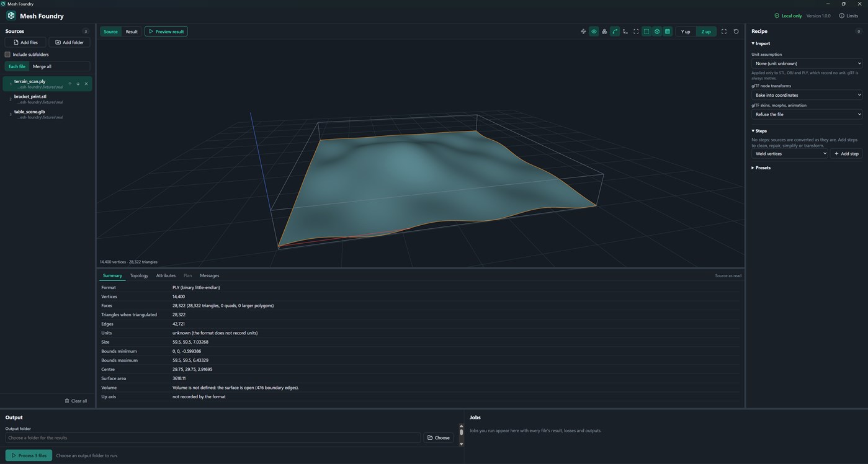Collapse the Steps section

[759, 131]
